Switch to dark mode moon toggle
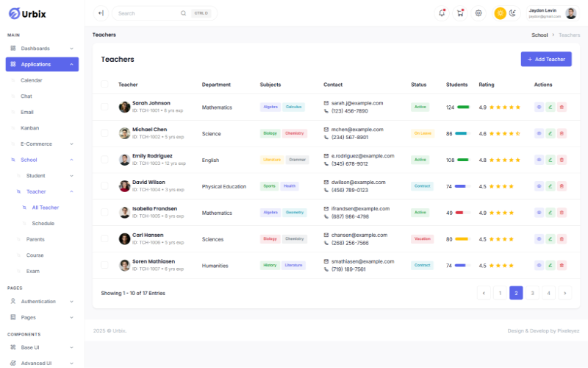Image resolution: width=588 pixels, height=368 pixels. pos(512,13)
